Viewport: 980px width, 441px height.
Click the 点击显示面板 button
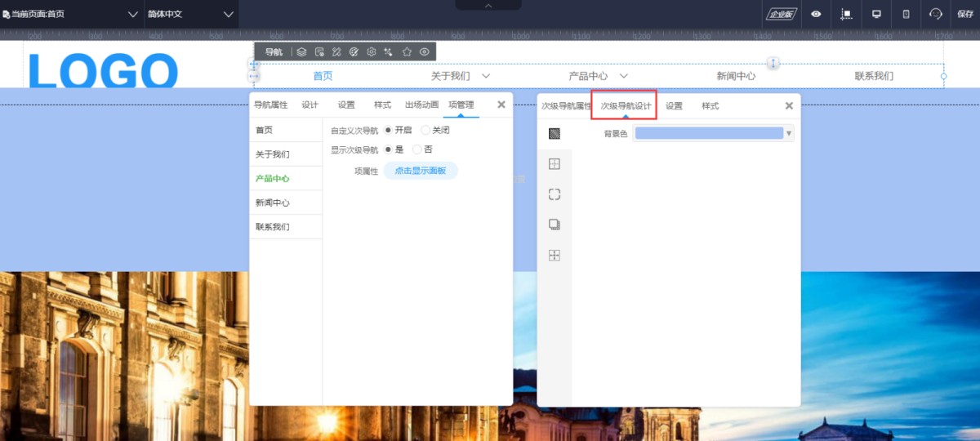[x=421, y=171]
